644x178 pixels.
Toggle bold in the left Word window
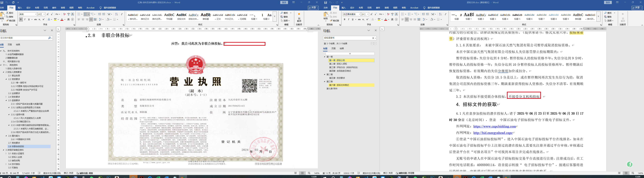(x=21, y=20)
